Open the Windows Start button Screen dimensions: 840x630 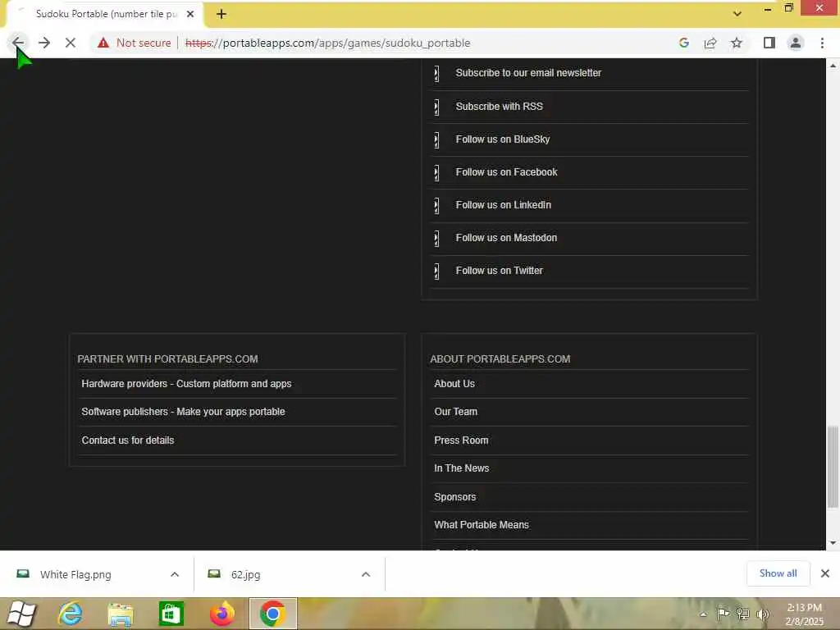(x=22, y=614)
